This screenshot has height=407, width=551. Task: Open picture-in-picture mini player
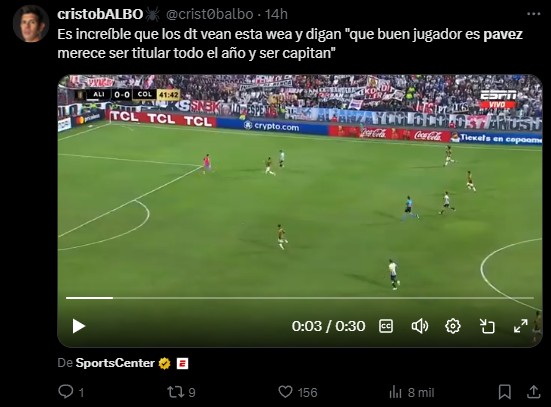pyautogui.click(x=487, y=326)
